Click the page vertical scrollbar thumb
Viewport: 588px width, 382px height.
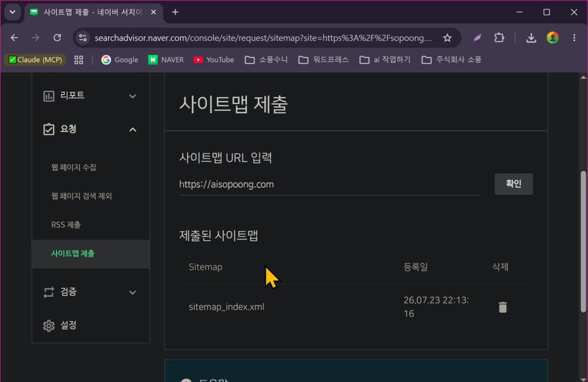pos(583,242)
